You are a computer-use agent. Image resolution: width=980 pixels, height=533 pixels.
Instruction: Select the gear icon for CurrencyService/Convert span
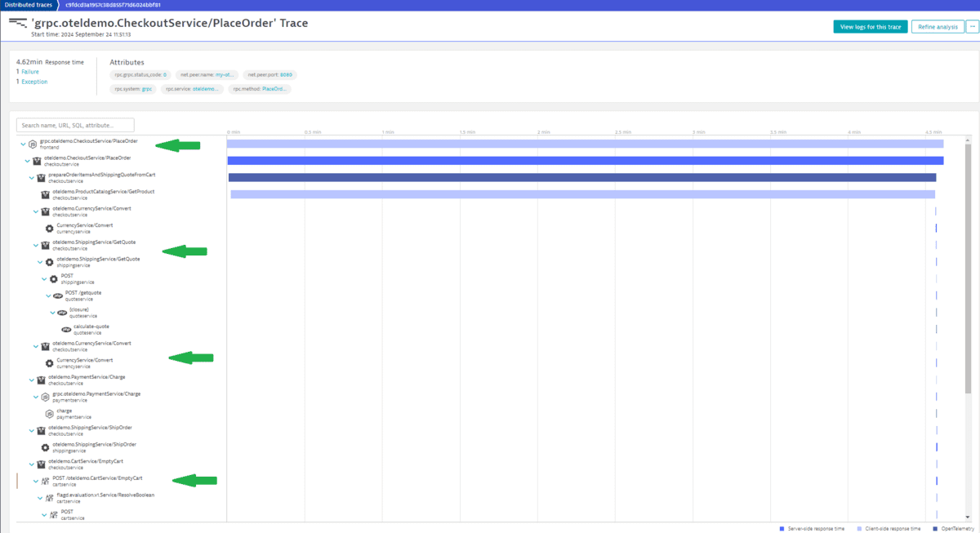point(50,362)
